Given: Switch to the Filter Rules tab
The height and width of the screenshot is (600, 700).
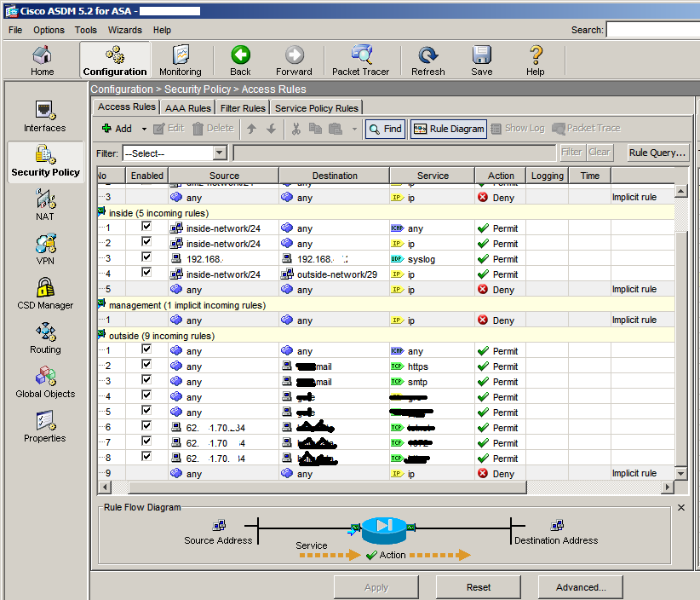Looking at the screenshot, I should (x=243, y=108).
